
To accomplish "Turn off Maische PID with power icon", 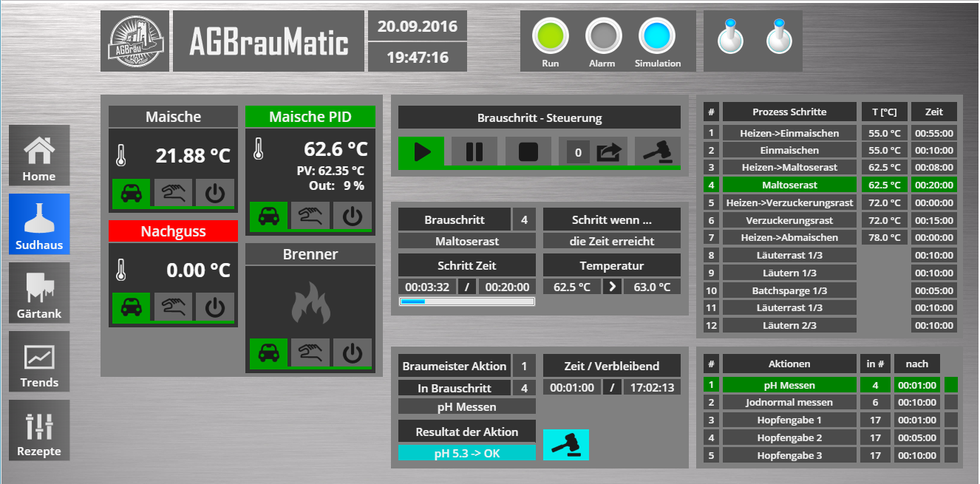I will (x=353, y=216).
